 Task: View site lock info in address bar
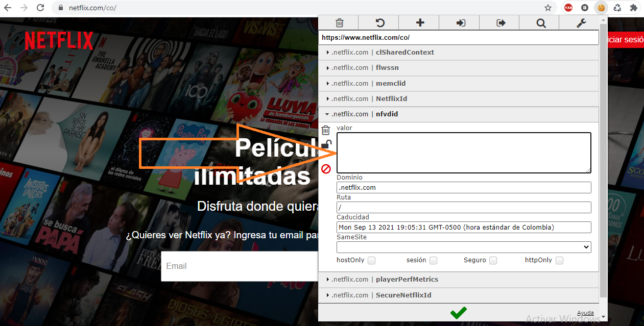click(61, 8)
